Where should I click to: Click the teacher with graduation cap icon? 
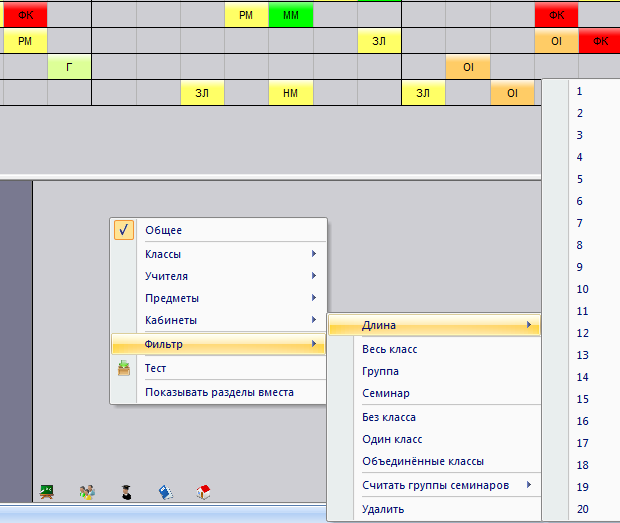coord(127,491)
